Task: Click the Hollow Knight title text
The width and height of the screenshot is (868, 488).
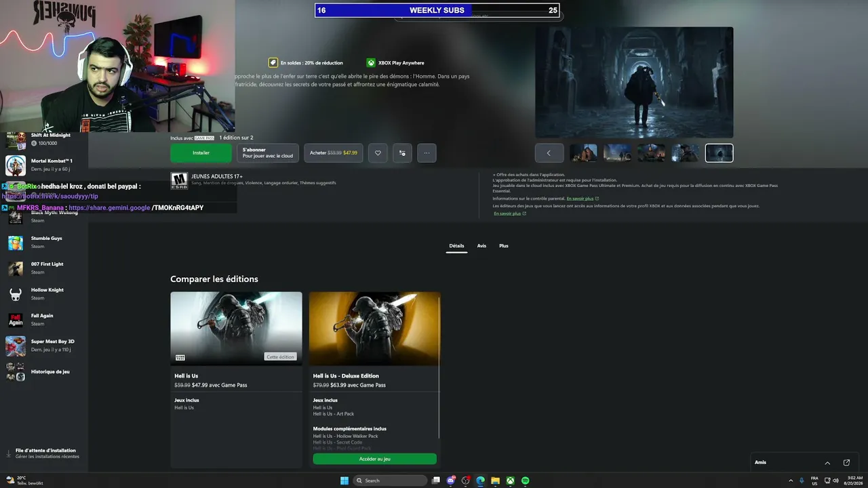Action: (47, 290)
